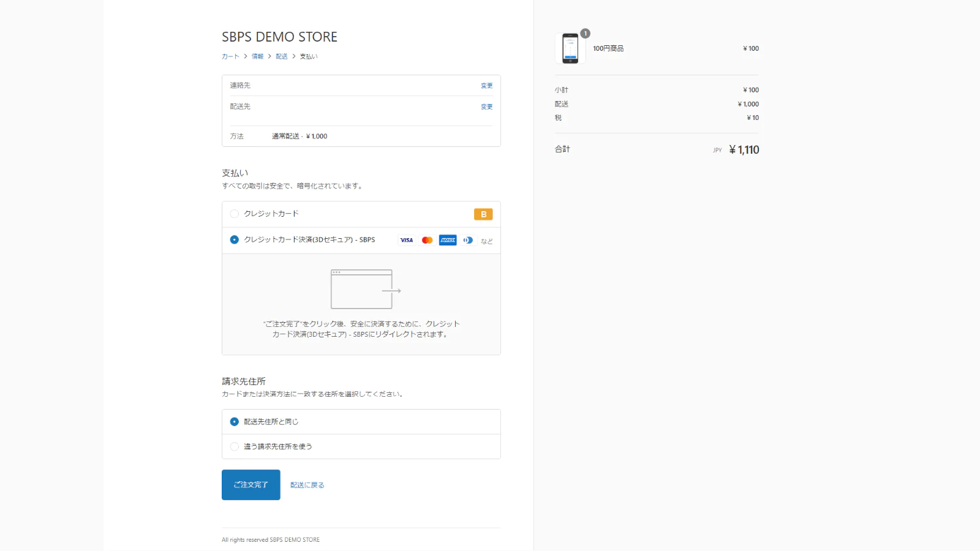The width and height of the screenshot is (980, 551).
Task: Click 変更 link for 連絡先
Action: click(x=487, y=86)
